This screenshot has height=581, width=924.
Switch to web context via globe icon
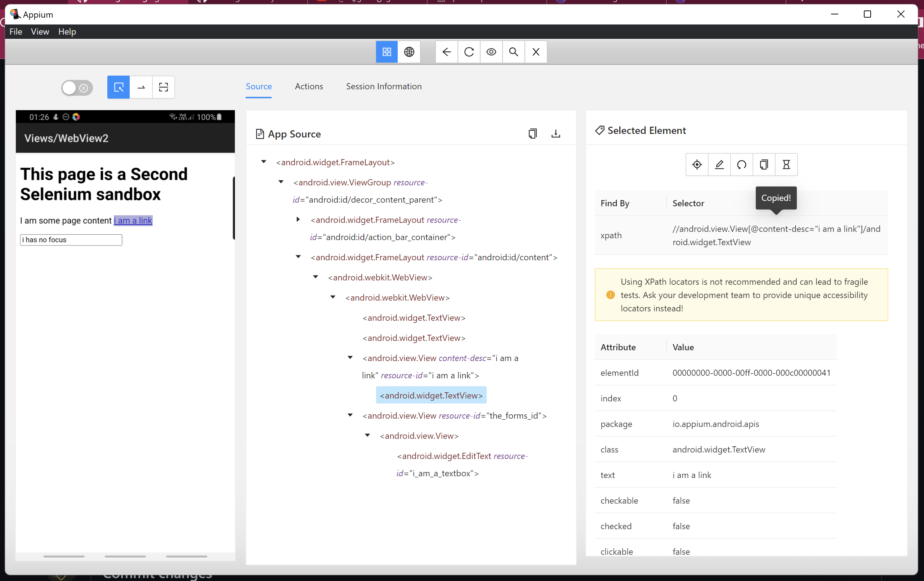point(409,52)
